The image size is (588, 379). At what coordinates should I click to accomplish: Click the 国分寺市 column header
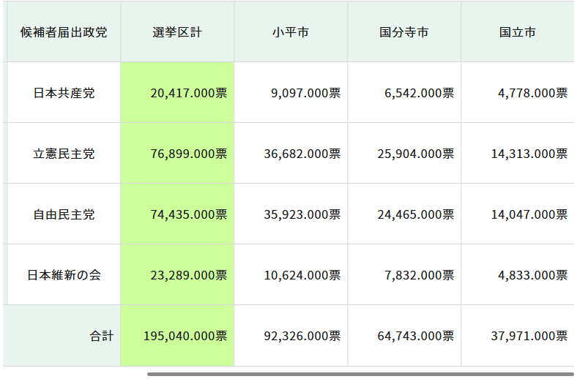click(404, 32)
